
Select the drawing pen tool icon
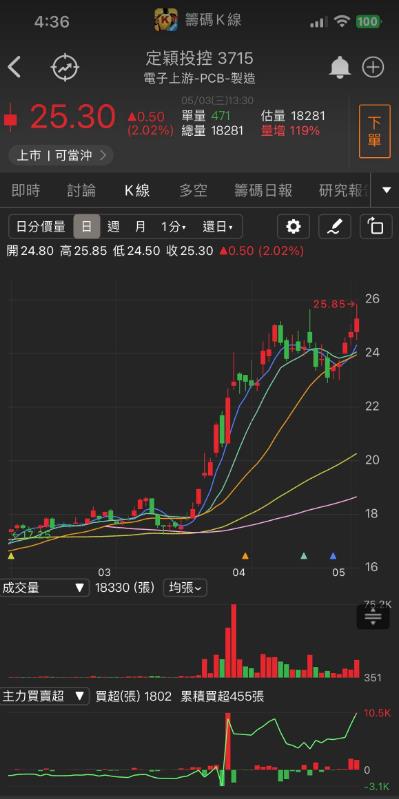335,226
